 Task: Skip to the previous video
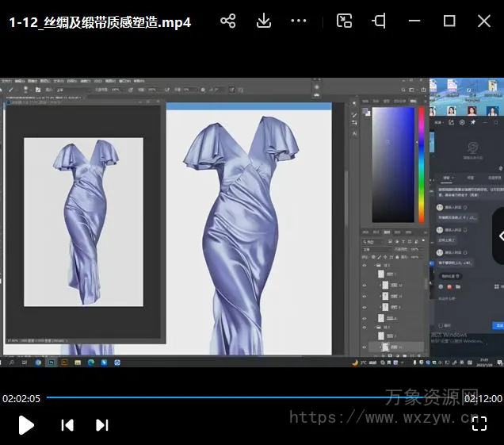click(67, 425)
